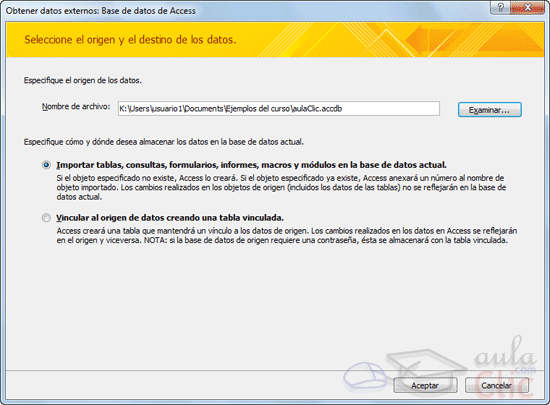The width and height of the screenshot is (550, 405).
Task: Click the Cancelar button
Action: coord(497,385)
